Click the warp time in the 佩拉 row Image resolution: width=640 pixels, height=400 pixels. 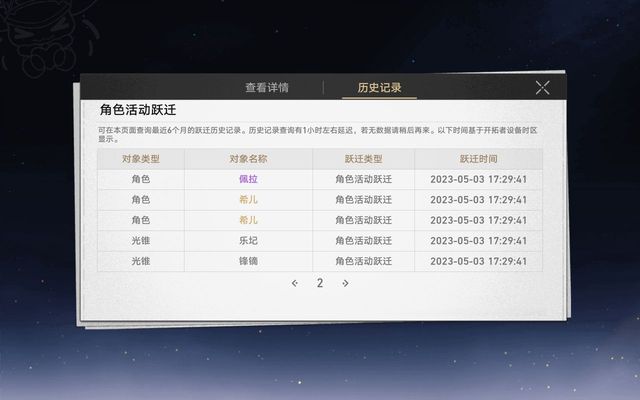[478, 179]
